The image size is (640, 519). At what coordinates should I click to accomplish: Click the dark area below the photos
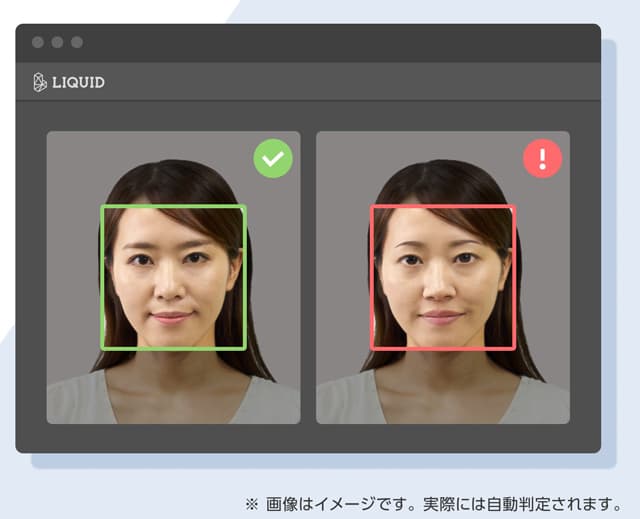[308, 438]
